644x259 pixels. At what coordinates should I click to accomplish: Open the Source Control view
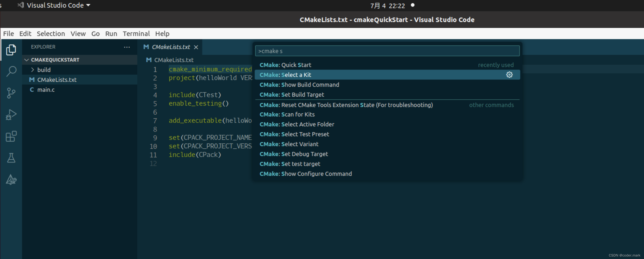pyautogui.click(x=11, y=93)
